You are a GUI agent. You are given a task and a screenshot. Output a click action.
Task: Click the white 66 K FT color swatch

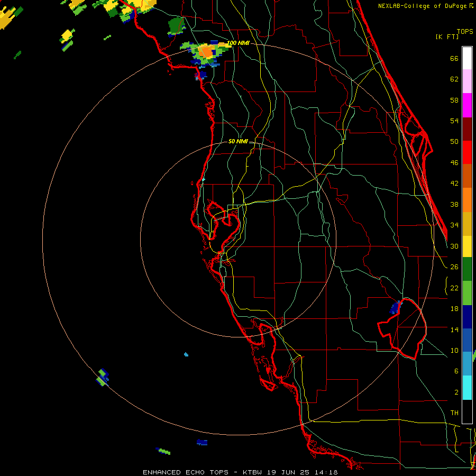[x=467, y=58]
